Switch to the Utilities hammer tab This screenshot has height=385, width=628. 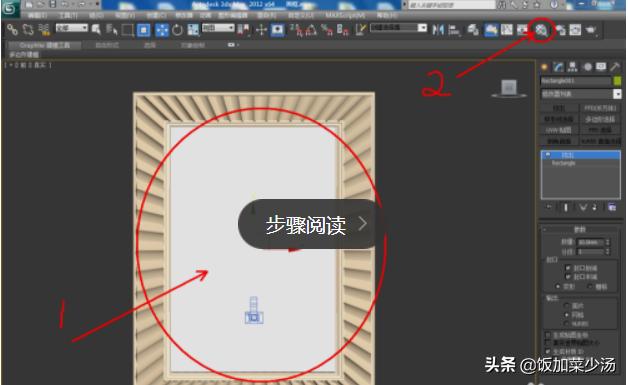coord(615,67)
